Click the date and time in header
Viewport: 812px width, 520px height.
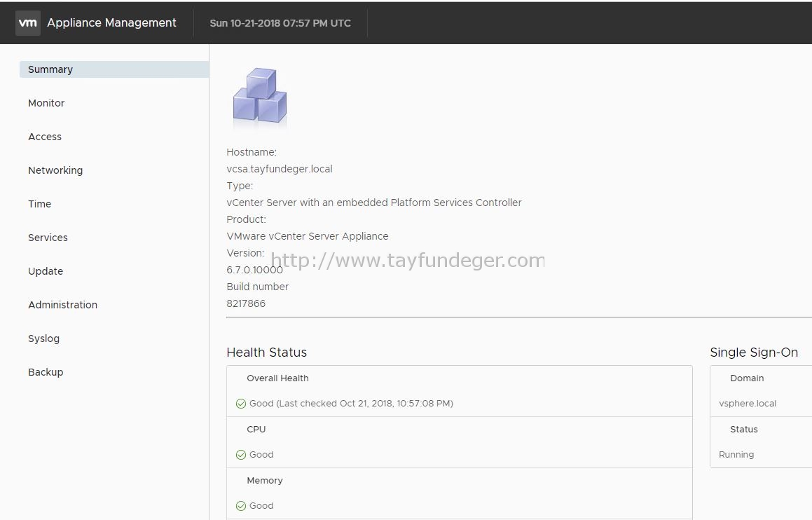click(x=280, y=23)
